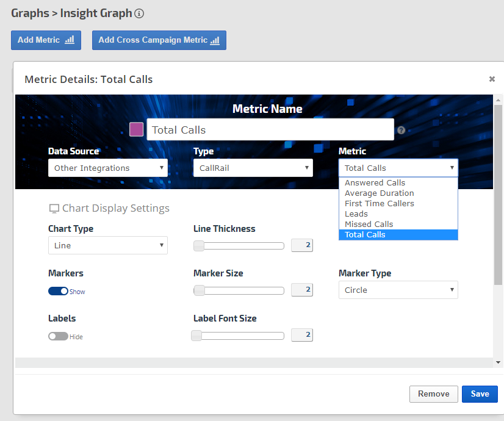Close the Metric Details dialog
The height and width of the screenshot is (421, 504).
pyautogui.click(x=492, y=79)
